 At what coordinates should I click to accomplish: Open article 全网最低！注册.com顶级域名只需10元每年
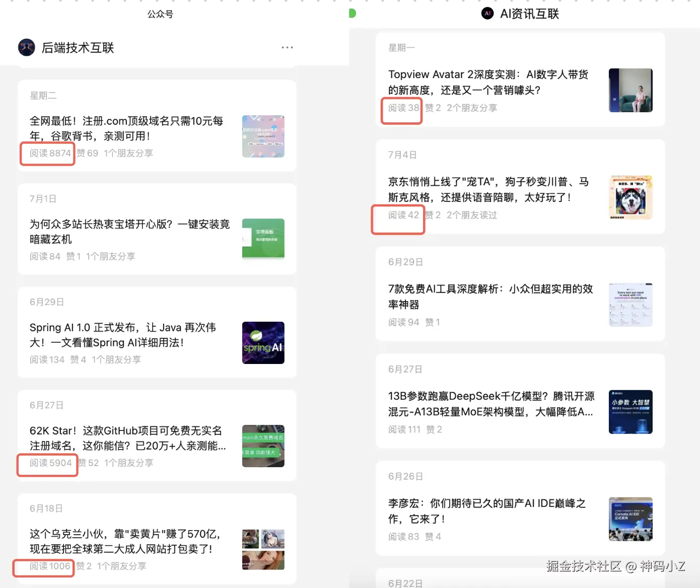click(126, 128)
